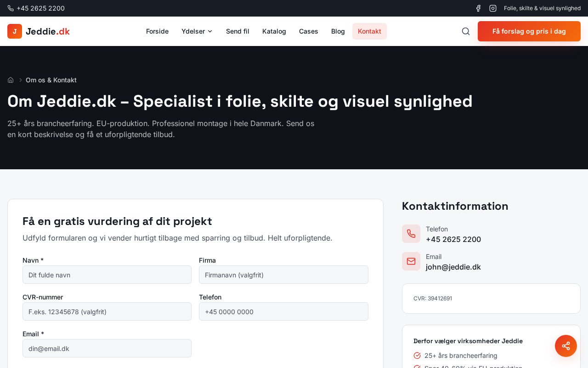Go to Forside in navigation

[x=157, y=31]
